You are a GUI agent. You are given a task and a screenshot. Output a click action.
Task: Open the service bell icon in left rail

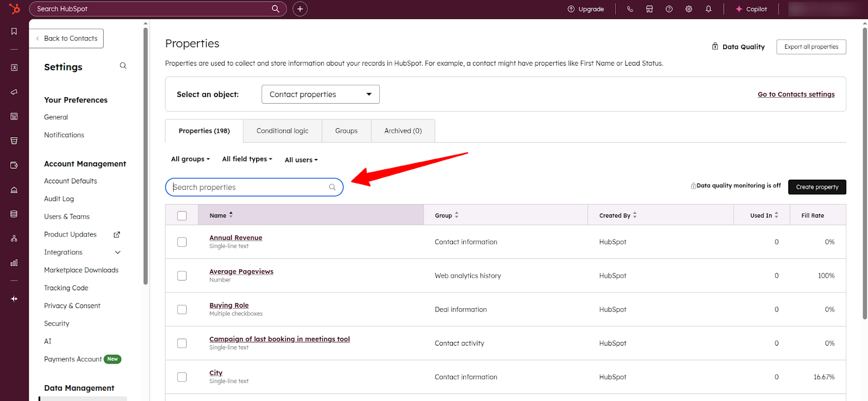[14, 189]
